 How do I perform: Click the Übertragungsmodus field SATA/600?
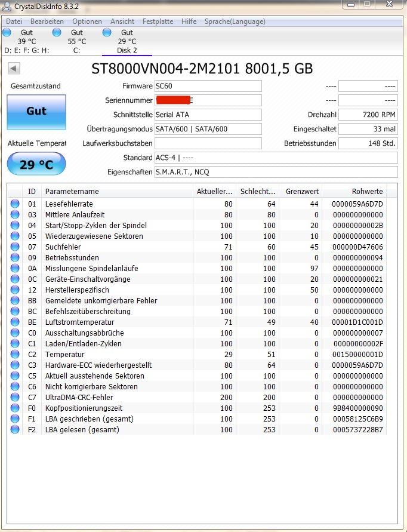[208, 129]
